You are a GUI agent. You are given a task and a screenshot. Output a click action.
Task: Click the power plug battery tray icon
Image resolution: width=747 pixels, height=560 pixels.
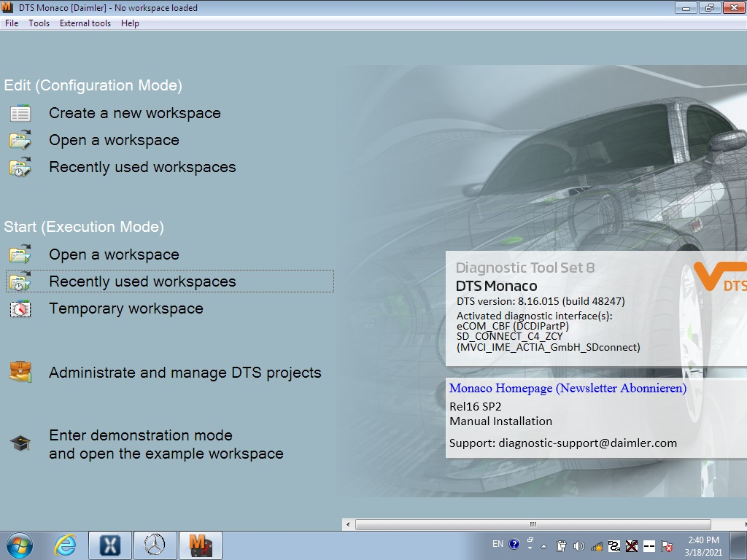[x=561, y=546]
